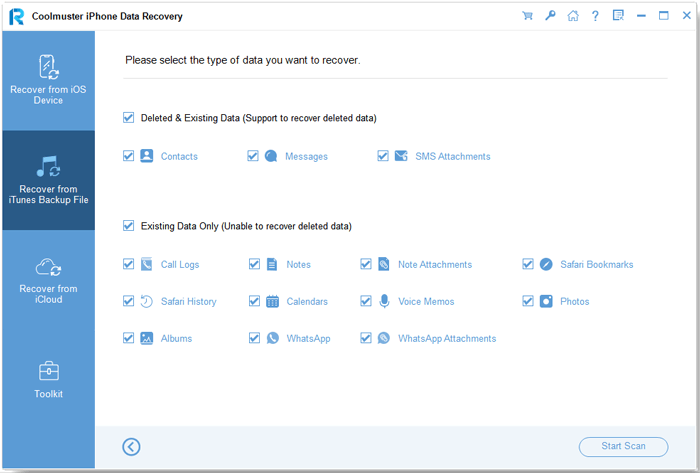Click the WhatsApp logo icon
Viewport: 700px width, 473px height.
click(x=272, y=338)
